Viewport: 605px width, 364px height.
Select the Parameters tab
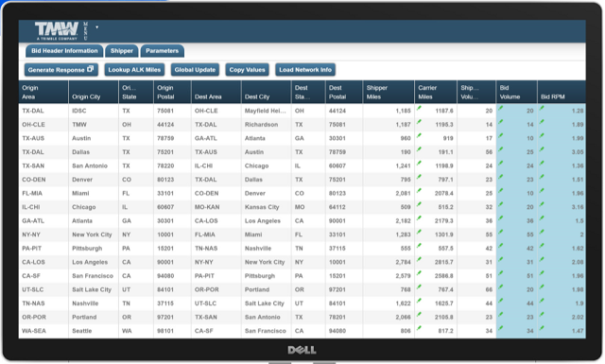coord(162,51)
